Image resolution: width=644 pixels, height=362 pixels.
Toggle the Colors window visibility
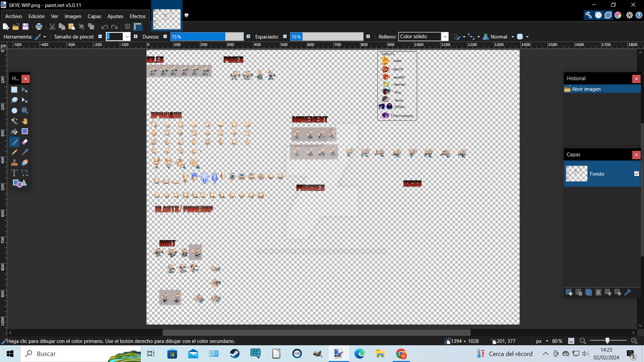[x=618, y=15]
